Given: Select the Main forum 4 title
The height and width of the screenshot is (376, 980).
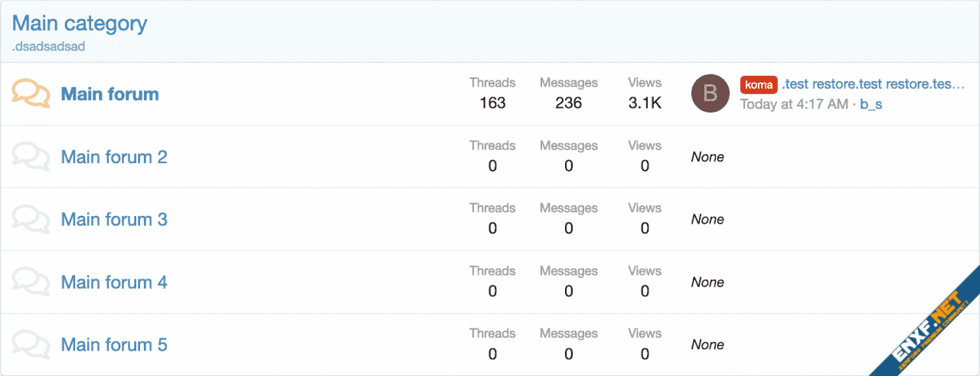Looking at the screenshot, I should pyautogui.click(x=113, y=283).
